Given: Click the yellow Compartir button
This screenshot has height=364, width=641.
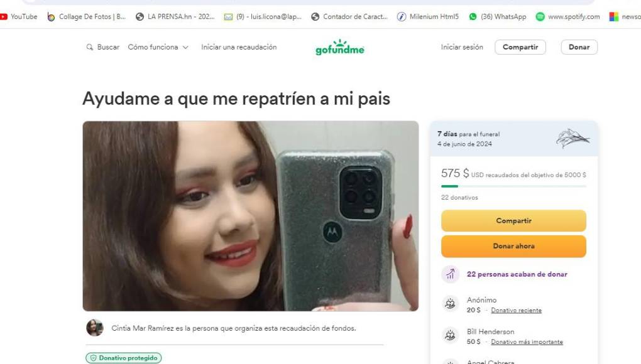Looking at the screenshot, I should (513, 221).
